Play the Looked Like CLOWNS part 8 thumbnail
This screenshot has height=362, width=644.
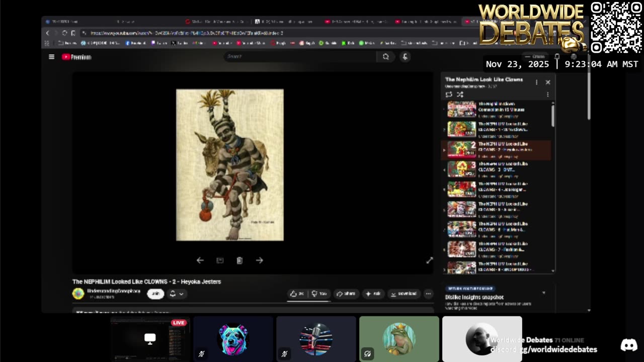click(x=462, y=267)
